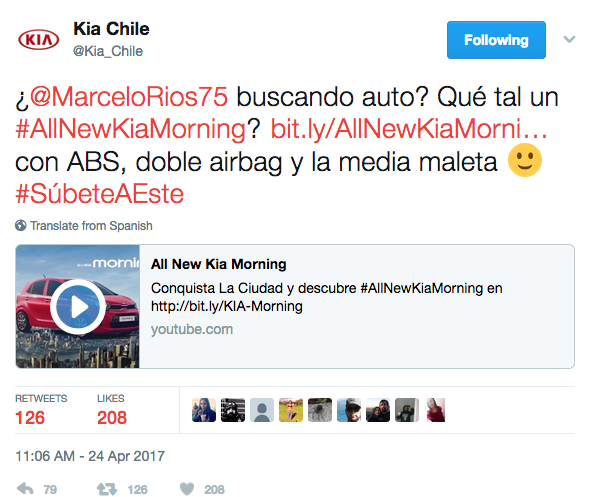Click the retweet icon showing 126
Viewport: 597px width, 497px height.
click(x=107, y=489)
